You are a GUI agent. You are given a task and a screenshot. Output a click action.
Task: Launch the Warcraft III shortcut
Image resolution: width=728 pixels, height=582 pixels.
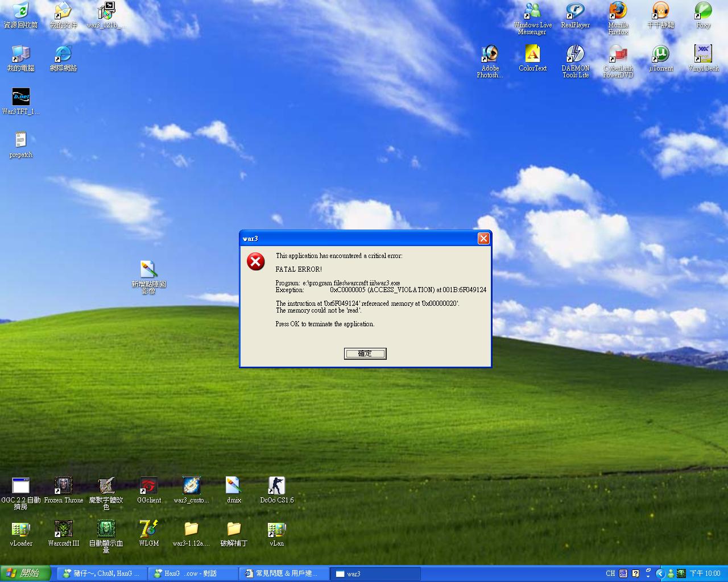tap(63, 533)
